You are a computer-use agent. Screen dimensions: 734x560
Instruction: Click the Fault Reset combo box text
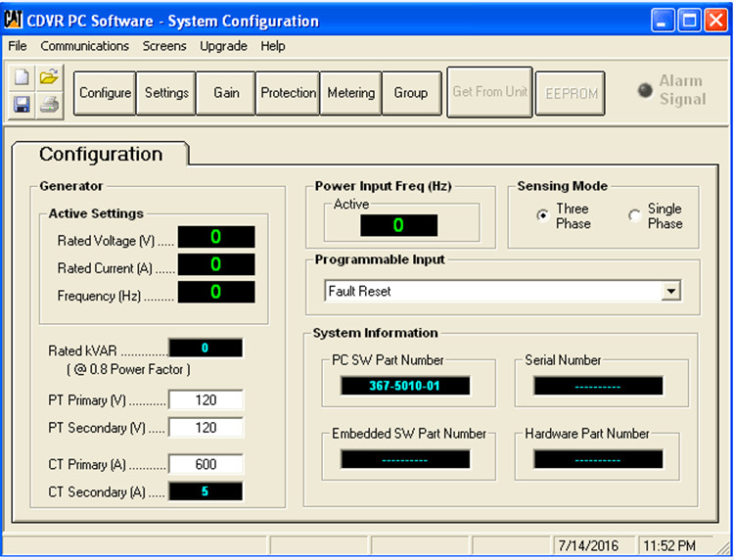pyautogui.click(x=359, y=291)
